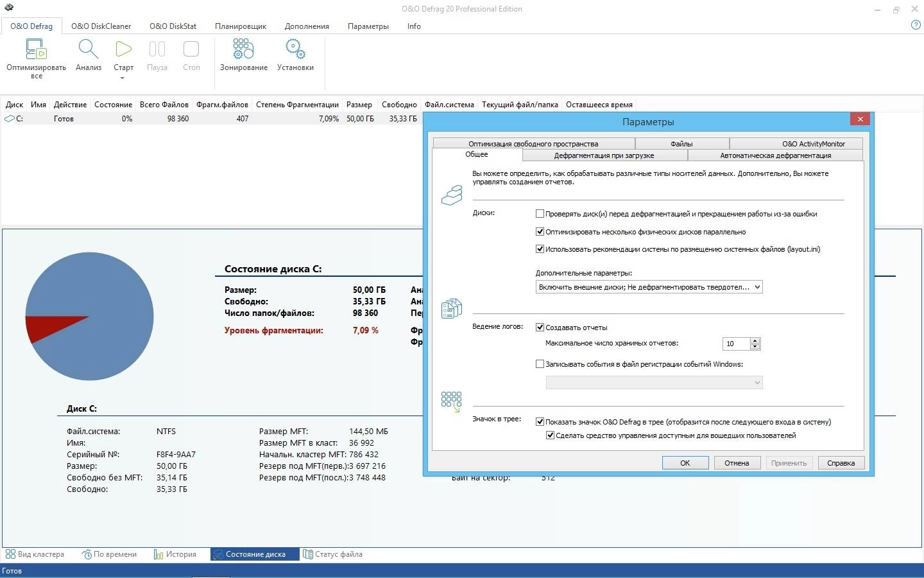Open the O&O DiskStat ribbon tab
The image size is (924, 578).
[173, 26]
